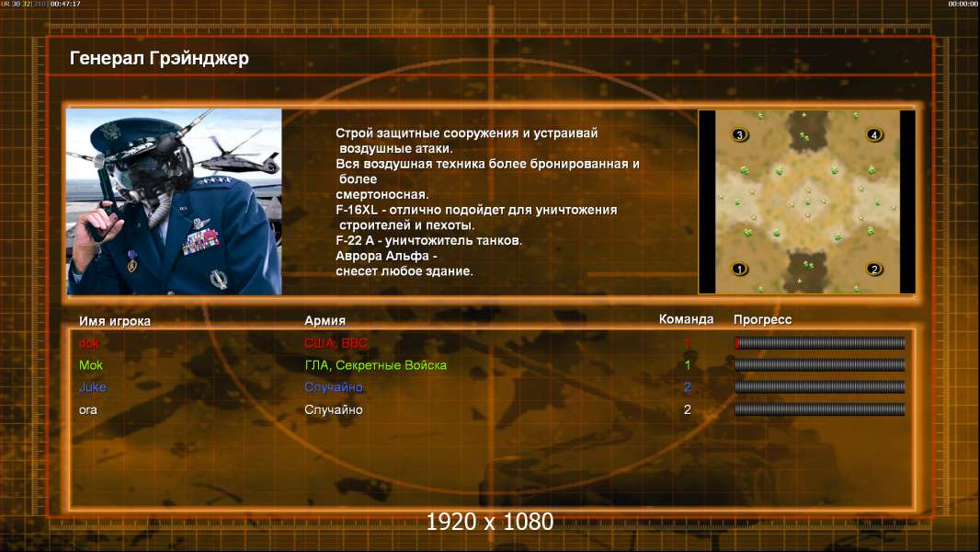Click player name 'Juke'
Viewport: 980px width, 552px height.
pos(93,387)
